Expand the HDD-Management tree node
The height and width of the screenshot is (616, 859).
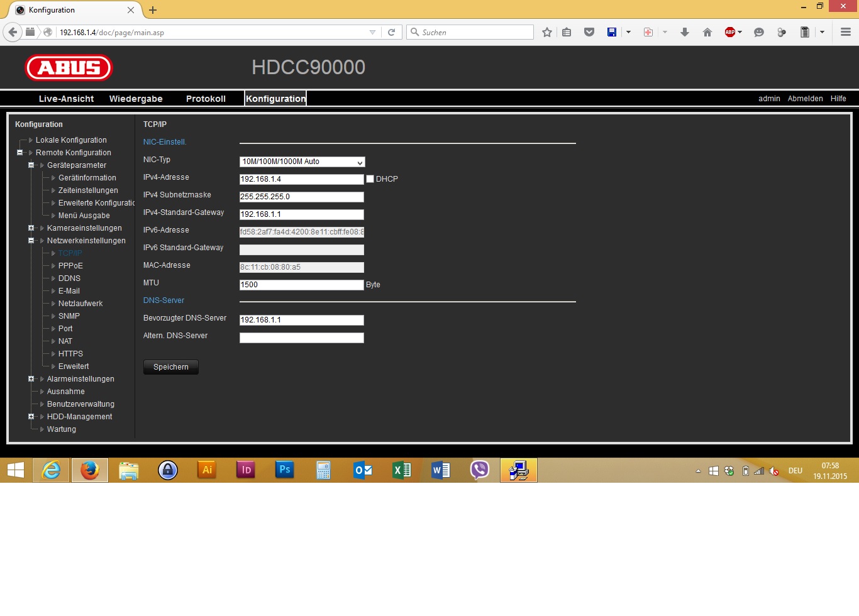[31, 417]
